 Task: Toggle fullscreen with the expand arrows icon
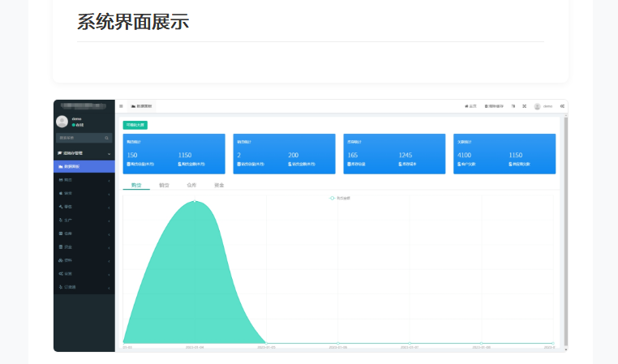524,106
